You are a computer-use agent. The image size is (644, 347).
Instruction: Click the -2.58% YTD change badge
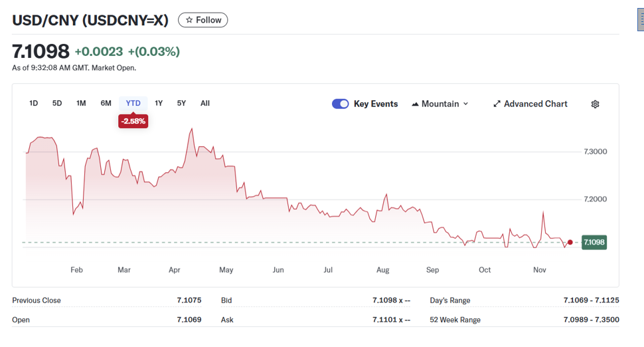pos(133,121)
